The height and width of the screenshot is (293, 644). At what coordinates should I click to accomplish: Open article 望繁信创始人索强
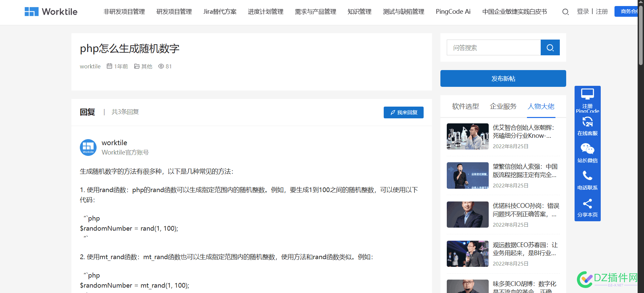click(525, 171)
